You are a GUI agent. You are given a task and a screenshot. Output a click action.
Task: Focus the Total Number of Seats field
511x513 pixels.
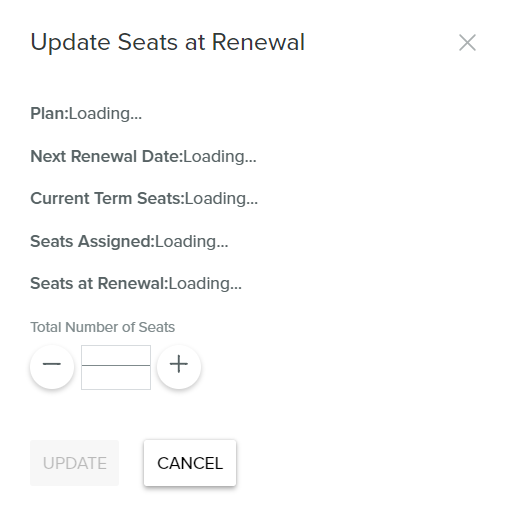click(x=116, y=367)
